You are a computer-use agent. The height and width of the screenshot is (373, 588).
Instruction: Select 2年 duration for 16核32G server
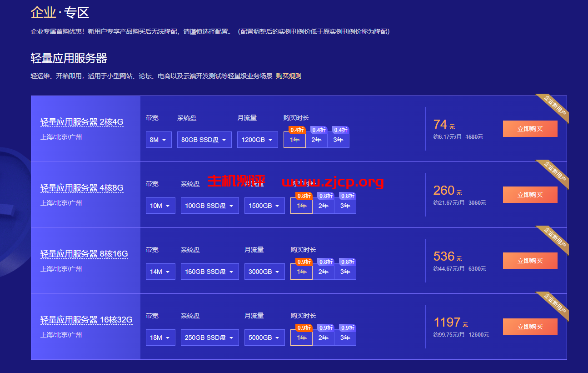click(x=324, y=338)
